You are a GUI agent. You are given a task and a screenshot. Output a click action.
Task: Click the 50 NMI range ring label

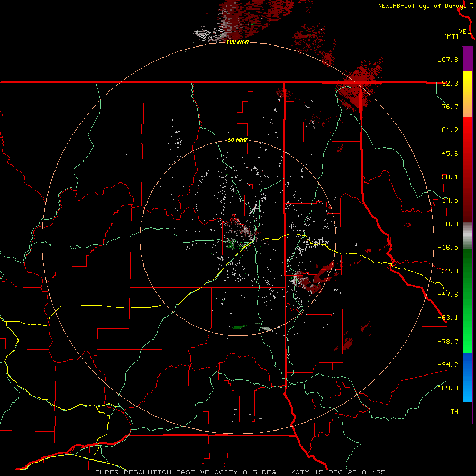[x=237, y=140]
